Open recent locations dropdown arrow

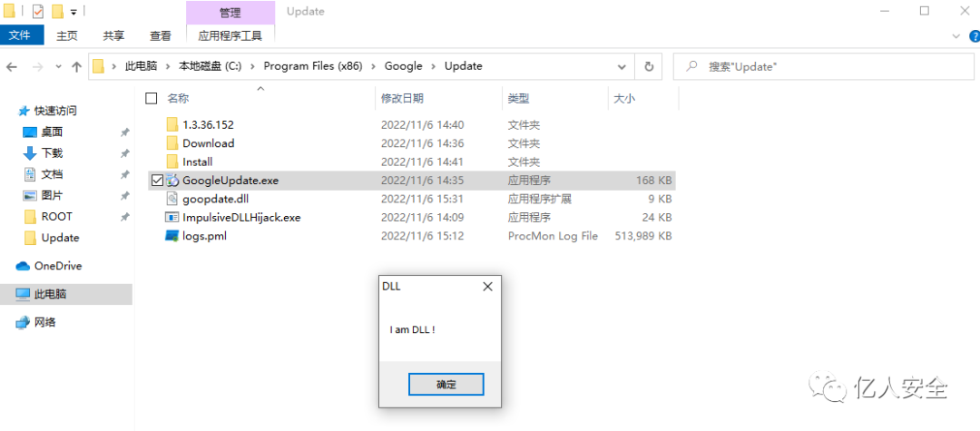pos(58,66)
